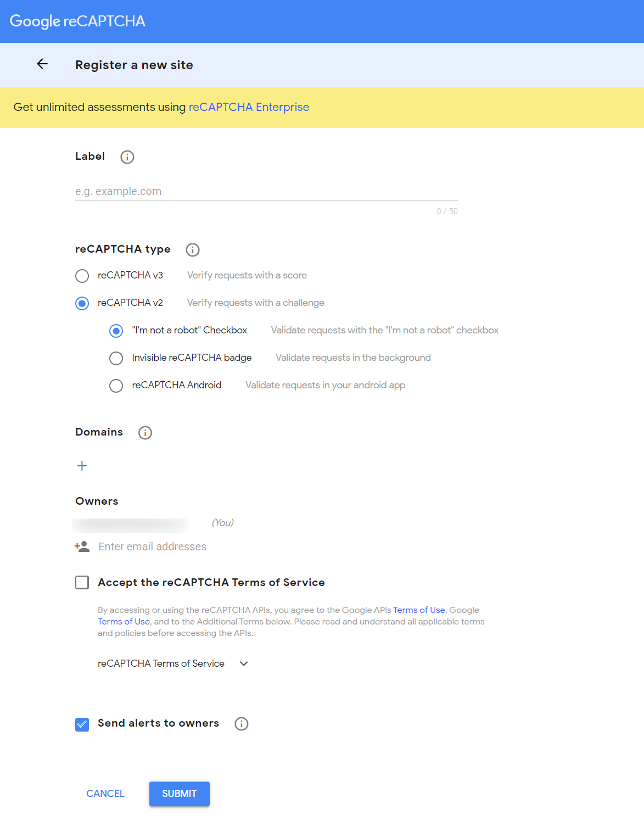
Task: Click the SUBMIT button
Action: tap(180, 794)
